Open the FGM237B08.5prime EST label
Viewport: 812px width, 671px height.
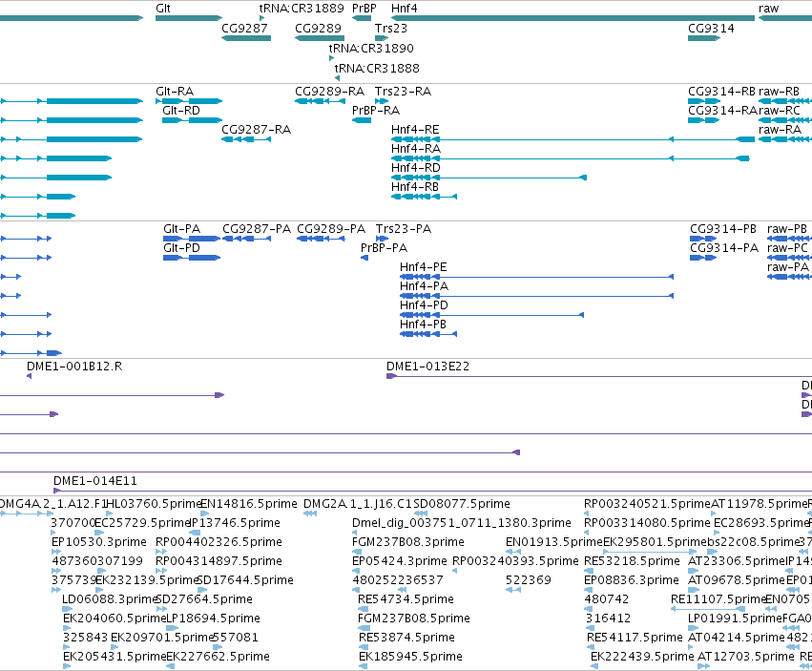pos(414,619)
